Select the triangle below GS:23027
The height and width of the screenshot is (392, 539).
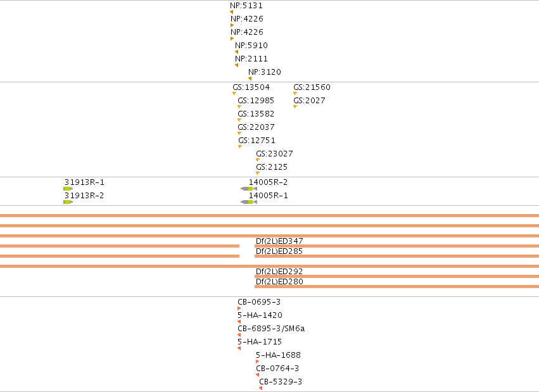(258, 160)
